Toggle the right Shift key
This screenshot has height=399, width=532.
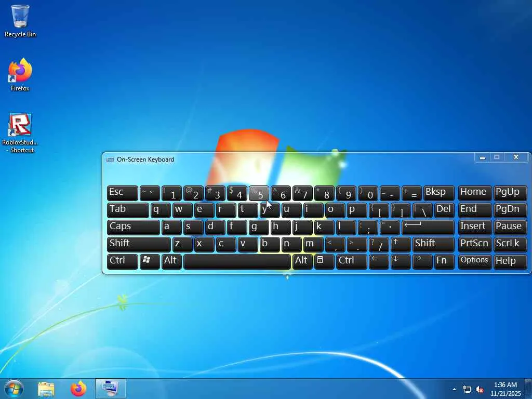[x=433, y=244]
